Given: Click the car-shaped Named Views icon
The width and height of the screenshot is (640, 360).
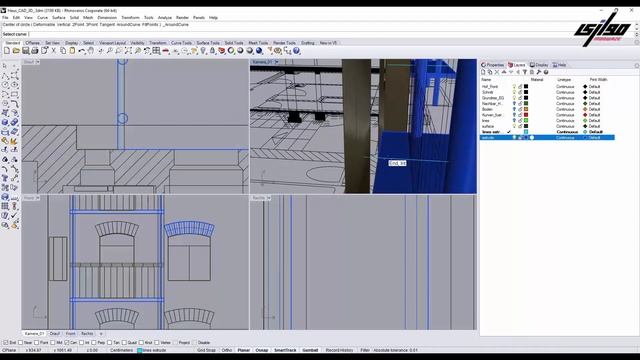Looking at the screenshot, I should pos(166,51).
